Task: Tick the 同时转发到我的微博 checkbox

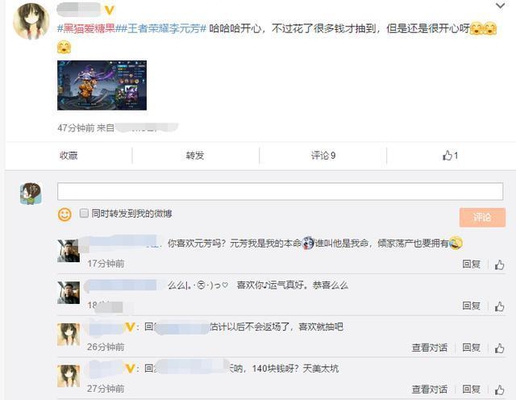Action: [x=84, y=213]
